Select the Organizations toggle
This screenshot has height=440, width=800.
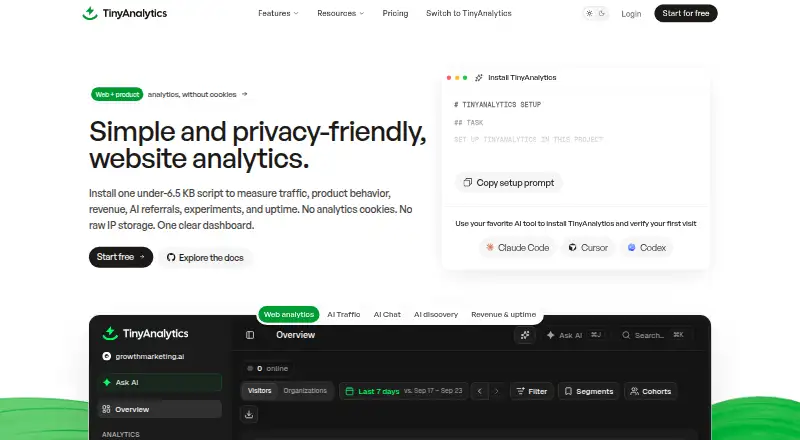coord(305,390)
